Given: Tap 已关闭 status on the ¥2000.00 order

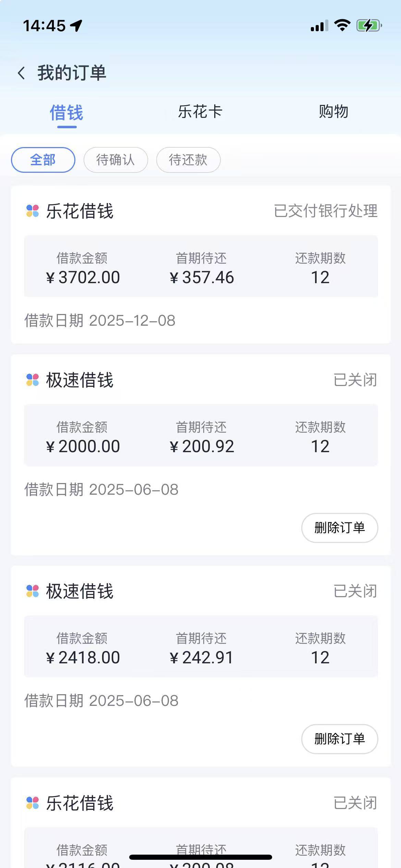Looking at the screenshot, I should (355, 380).
